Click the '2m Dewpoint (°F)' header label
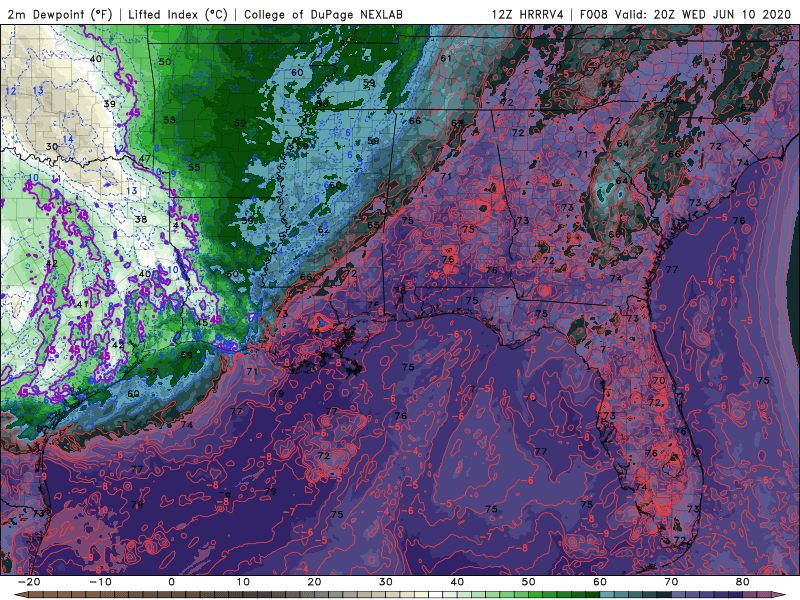 (59, 14)
